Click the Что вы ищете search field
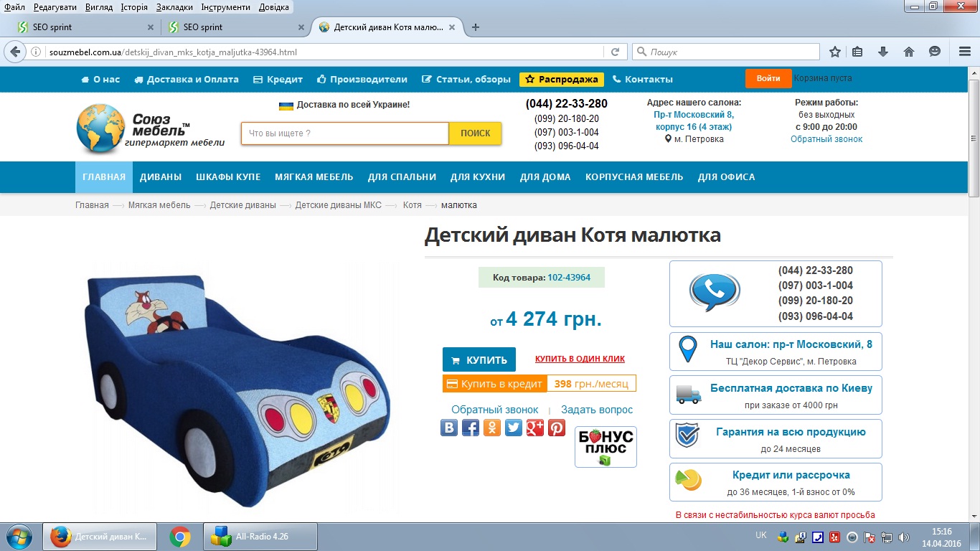The image size is (980, 551). (x=345, y=133)
